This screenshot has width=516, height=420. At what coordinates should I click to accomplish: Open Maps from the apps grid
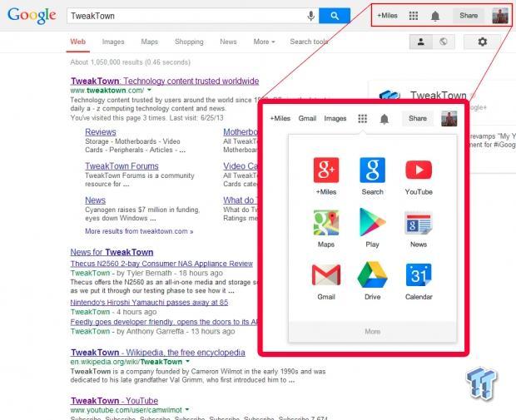pyautogui.click(x=326, y=223)
